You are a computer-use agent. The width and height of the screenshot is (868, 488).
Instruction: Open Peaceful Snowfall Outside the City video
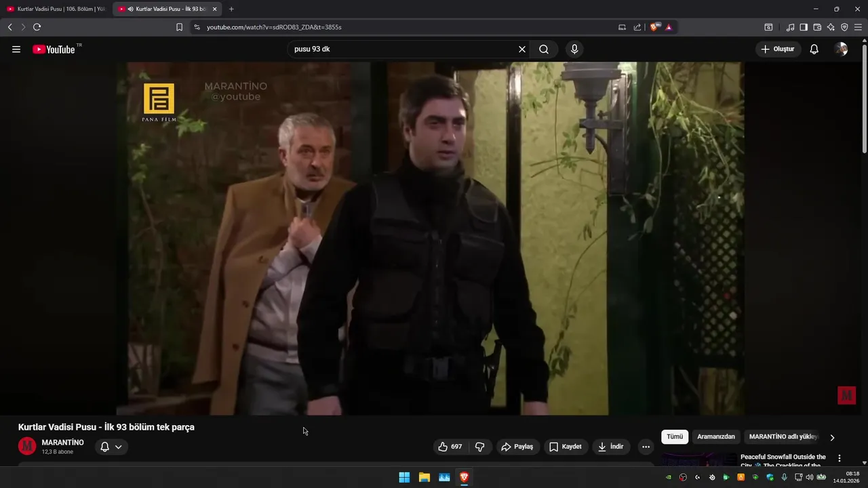point(783,460)
